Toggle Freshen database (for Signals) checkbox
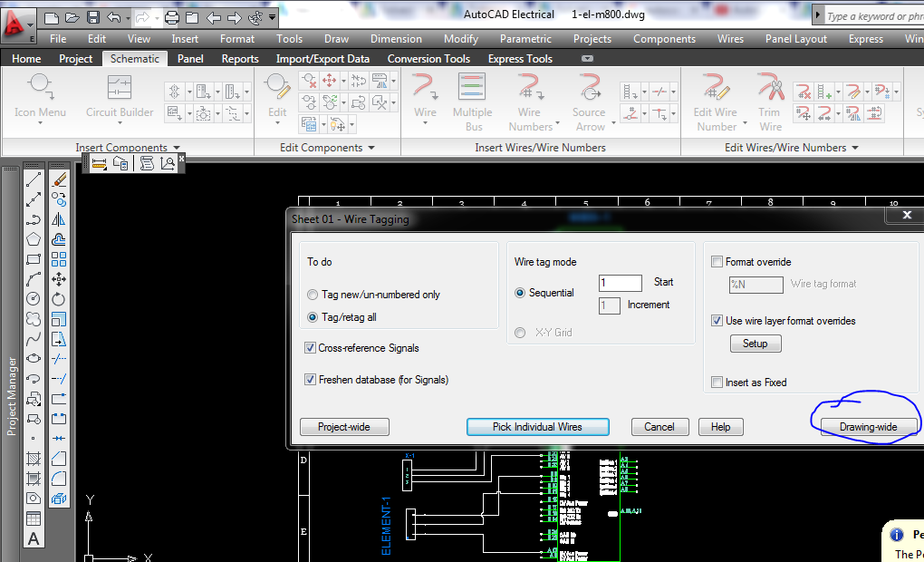The image size is (924, 562). 310,380
